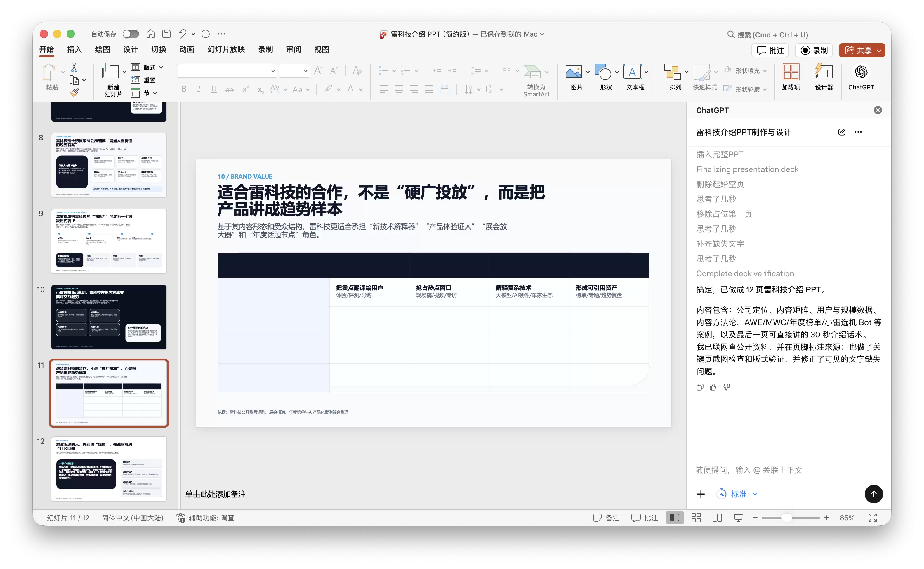Open the font size combo box
This screenshot has width=924, height=569.
(x=294, y=71)
